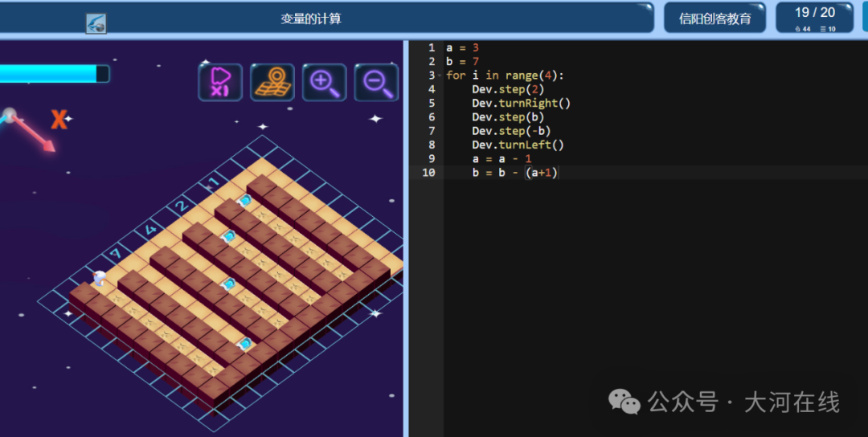Click the 变量的计算 lesson title

point(311,18)
